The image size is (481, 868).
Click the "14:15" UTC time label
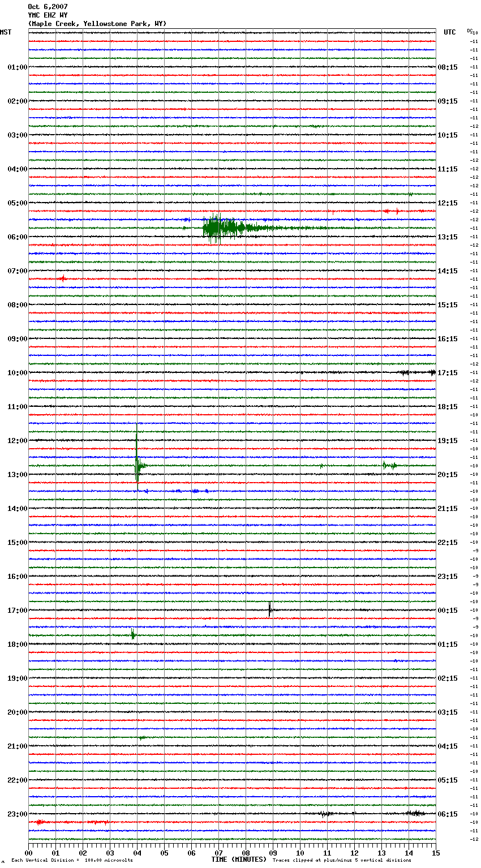point(448,271)
